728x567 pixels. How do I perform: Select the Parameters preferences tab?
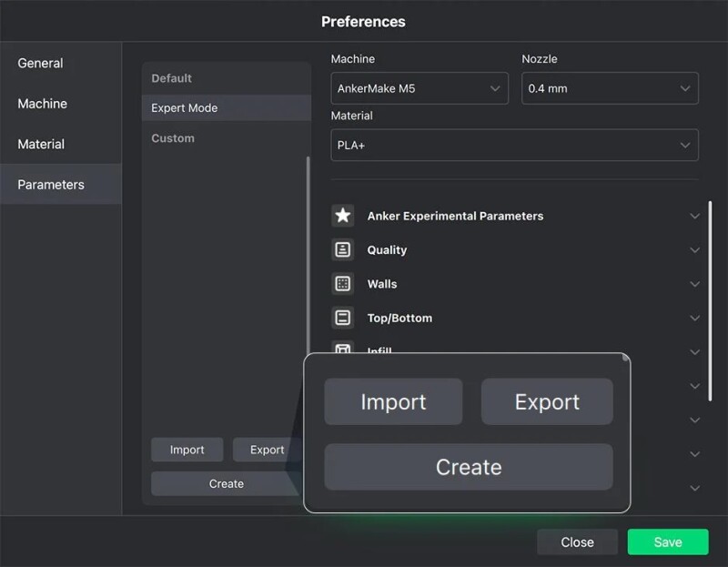[x=61, y=185]
